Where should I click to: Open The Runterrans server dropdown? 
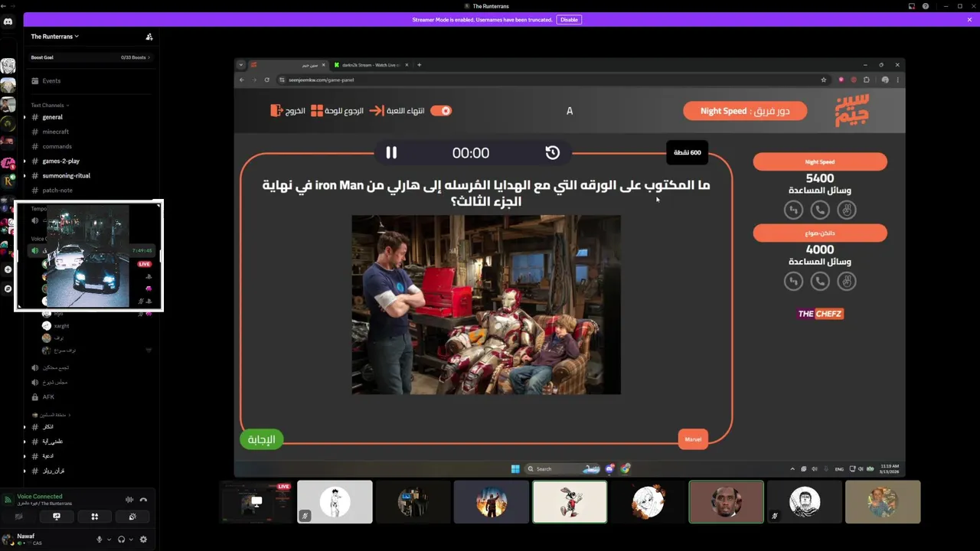[x=55, y=37]
